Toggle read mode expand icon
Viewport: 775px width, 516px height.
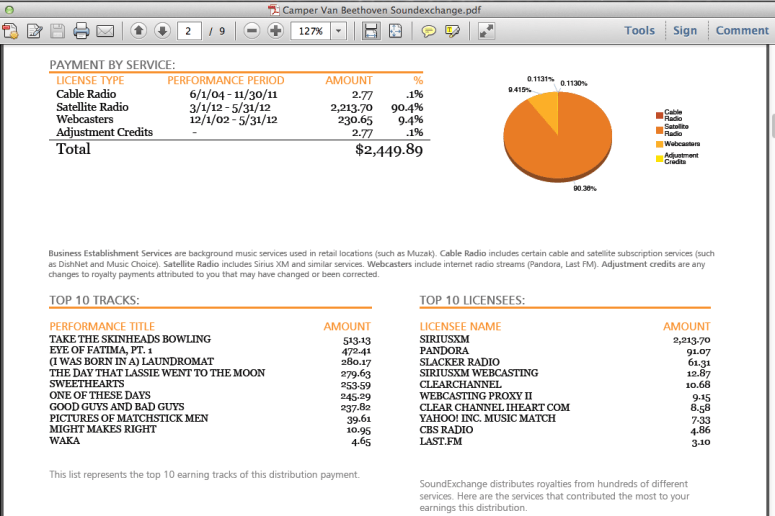pyautogui.click(x=487, y=31)
